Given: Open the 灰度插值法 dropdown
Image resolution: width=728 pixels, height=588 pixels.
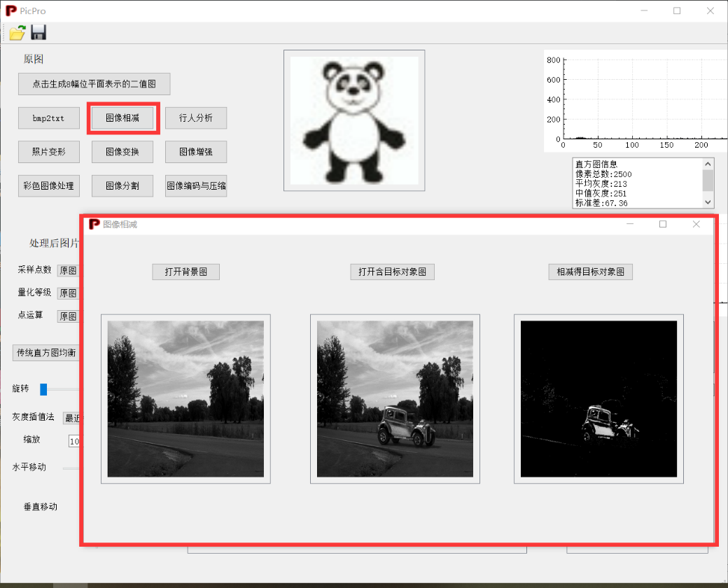Looking at the screenshot, I should click(x=71, y=418).
